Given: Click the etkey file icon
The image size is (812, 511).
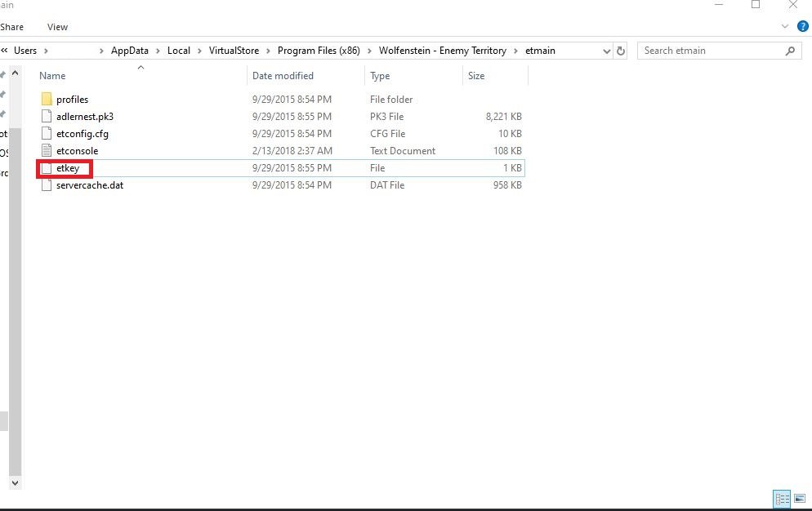Looking at the screenshot, I should coord(47,167).
